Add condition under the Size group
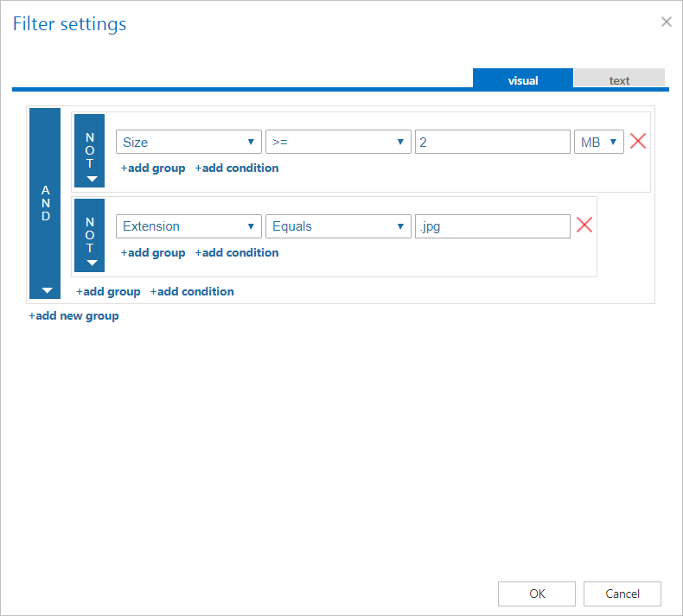 pyautogui.click(x=237, y=168)
